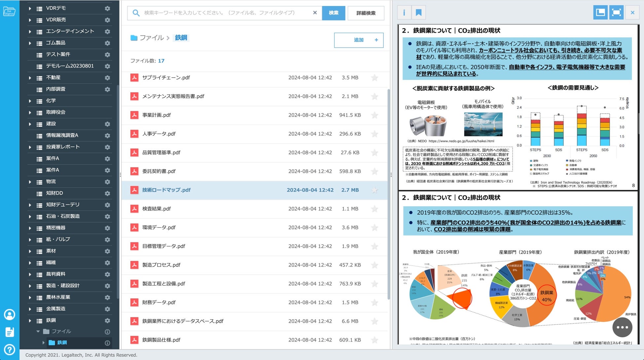The height and width of the screenshot is (360, 644).
Task: Click the split-panel layout icon
Action: pyautogui.click(x=600, y=13)
